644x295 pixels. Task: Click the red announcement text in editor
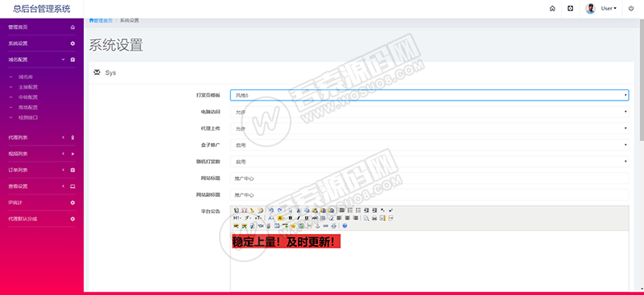pos(287,242)
